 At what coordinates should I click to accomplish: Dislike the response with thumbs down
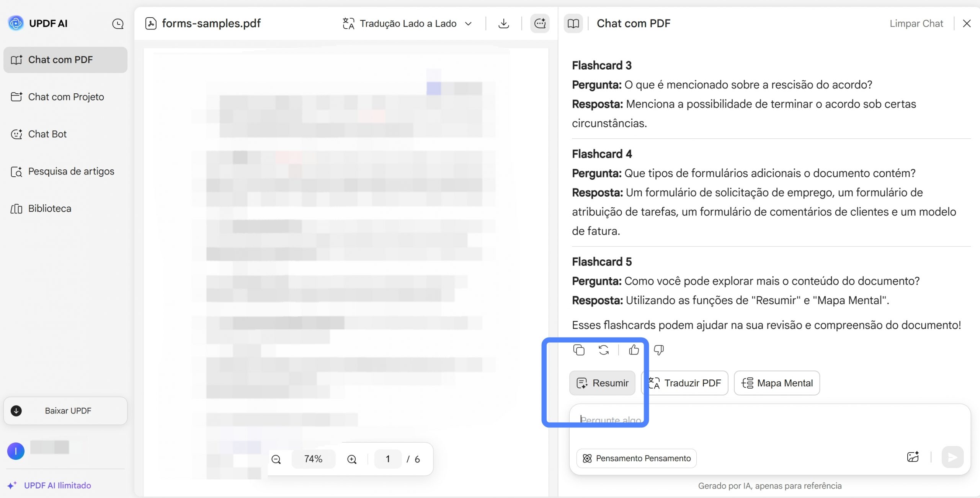(x=659, y=350)
